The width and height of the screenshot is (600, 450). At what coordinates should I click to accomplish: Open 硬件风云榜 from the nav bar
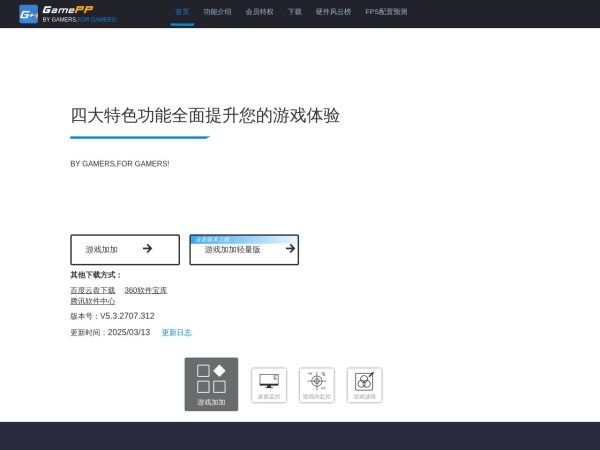coord(334,12)
